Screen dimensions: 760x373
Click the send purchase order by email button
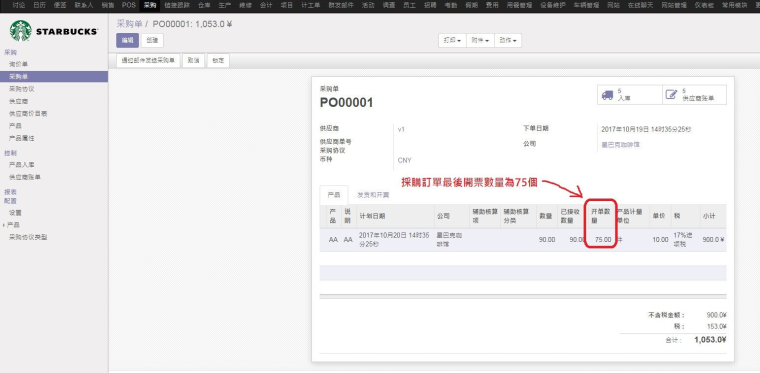pyautogui.click(x=148, y=61)
